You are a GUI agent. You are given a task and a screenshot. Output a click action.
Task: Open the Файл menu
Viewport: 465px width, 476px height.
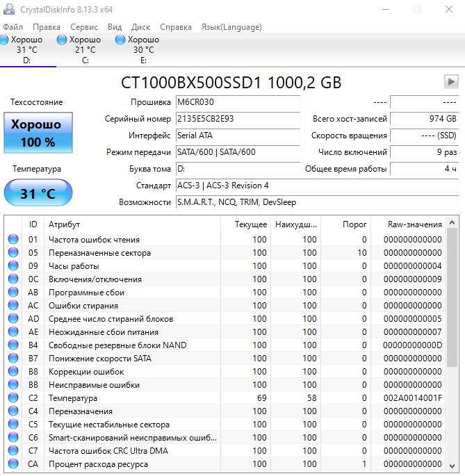[13, 27]
